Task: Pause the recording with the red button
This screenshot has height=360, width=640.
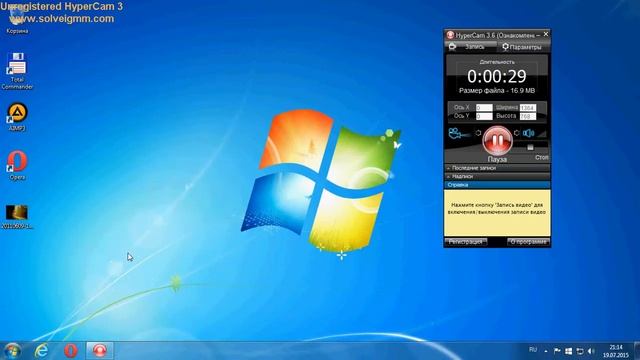Action: (x=497, y=141)
